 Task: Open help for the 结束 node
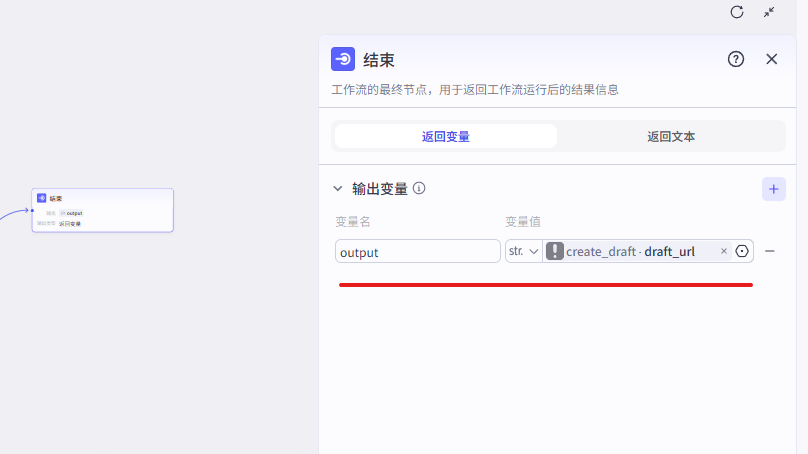(x=736, y=59)
